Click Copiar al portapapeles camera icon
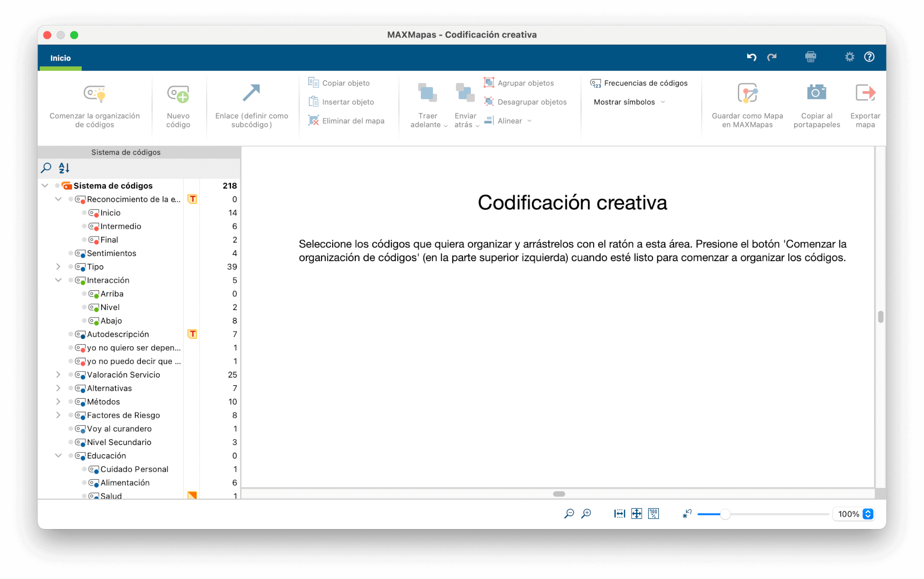The width and height of the screenshot is (924, 579). tap(816, 92)
